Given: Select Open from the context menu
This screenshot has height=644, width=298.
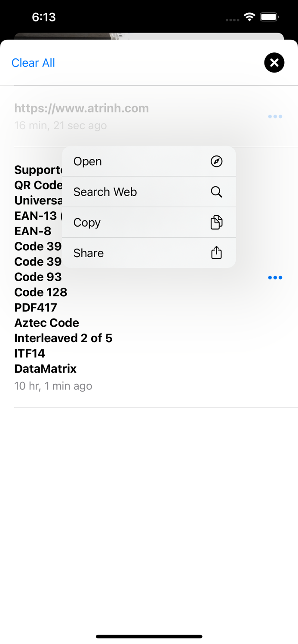Looking at the screenshot, I should pyautogui.click(x=87, y=161).
